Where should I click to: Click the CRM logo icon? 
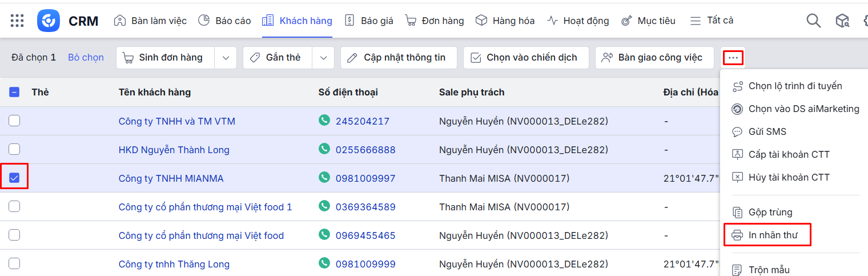click(x=49, y=21)
